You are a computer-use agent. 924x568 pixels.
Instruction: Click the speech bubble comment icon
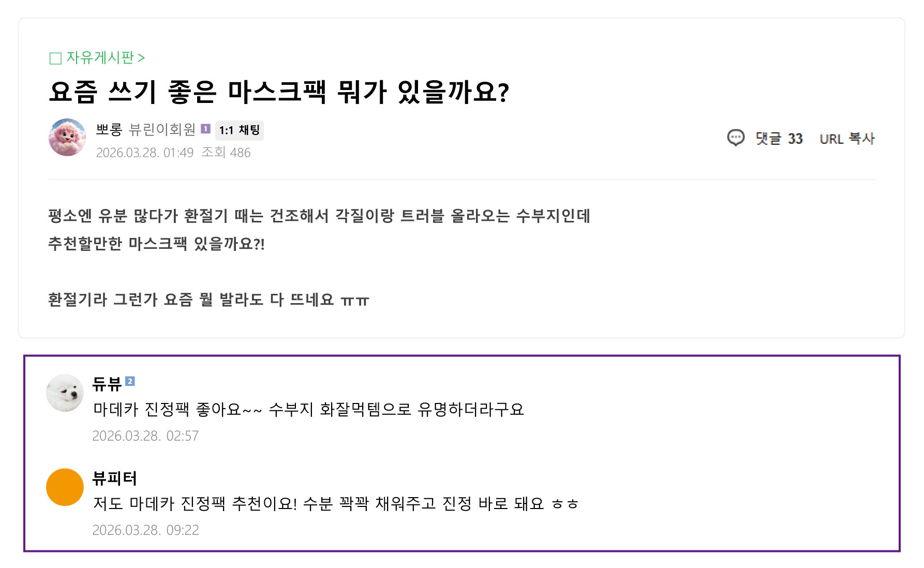pyautogui.click(x=736, y=138)
